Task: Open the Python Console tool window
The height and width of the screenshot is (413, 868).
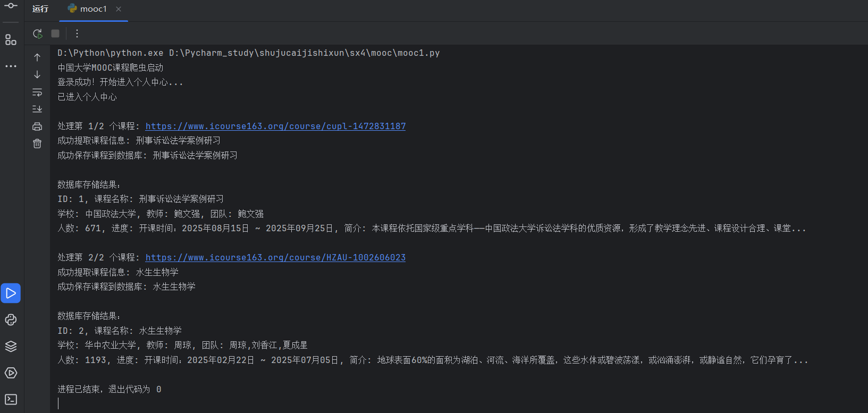Action: tap(11, 319)
